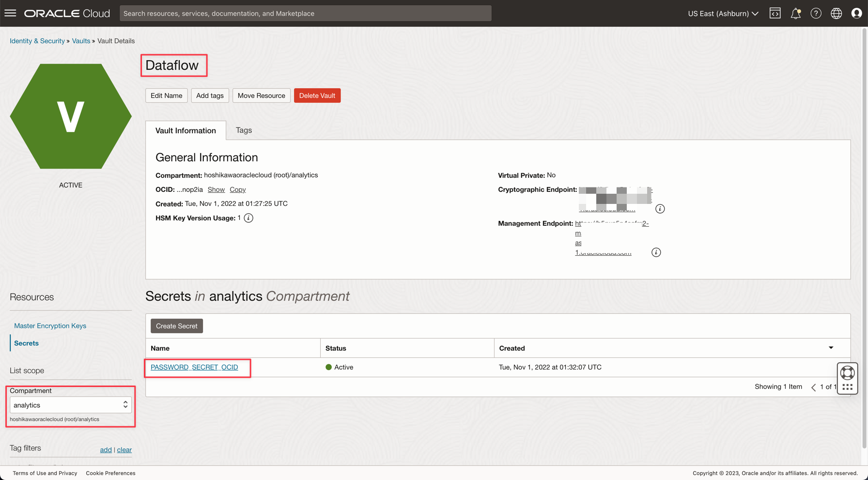Open Terms of Use and Privacy
This screenshot has height=480, width=868.
(x=45, y=473)
